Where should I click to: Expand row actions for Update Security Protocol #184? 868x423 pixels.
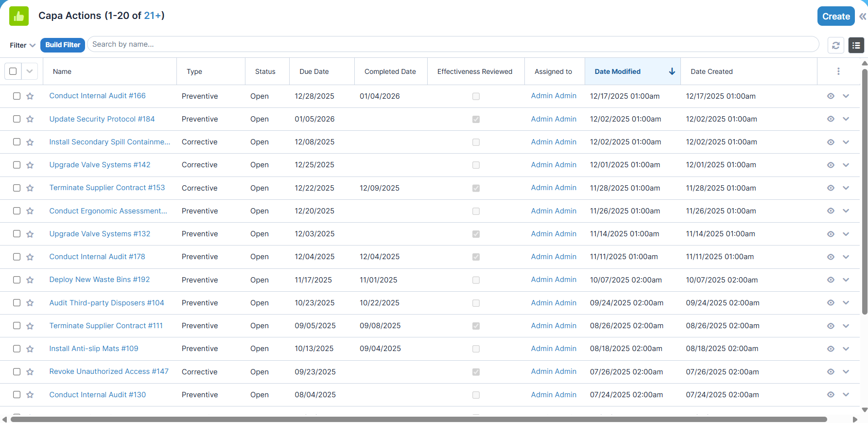point(846,119)
